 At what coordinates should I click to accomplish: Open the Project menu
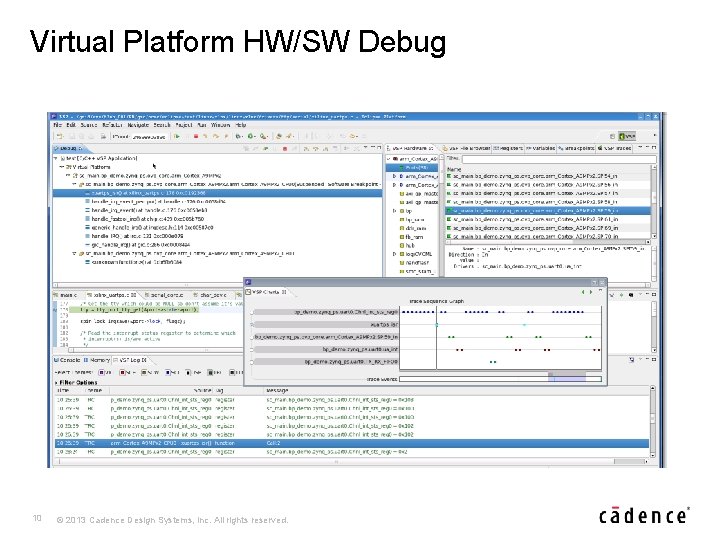(184, 125)
